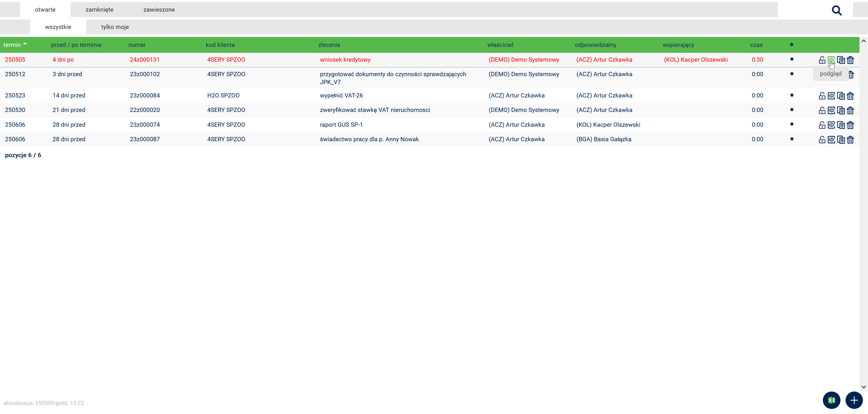The height and width of the screenshot is (414, 868).
Task: Sort by przed / po terminie column
Action: (x=76, y=45)
